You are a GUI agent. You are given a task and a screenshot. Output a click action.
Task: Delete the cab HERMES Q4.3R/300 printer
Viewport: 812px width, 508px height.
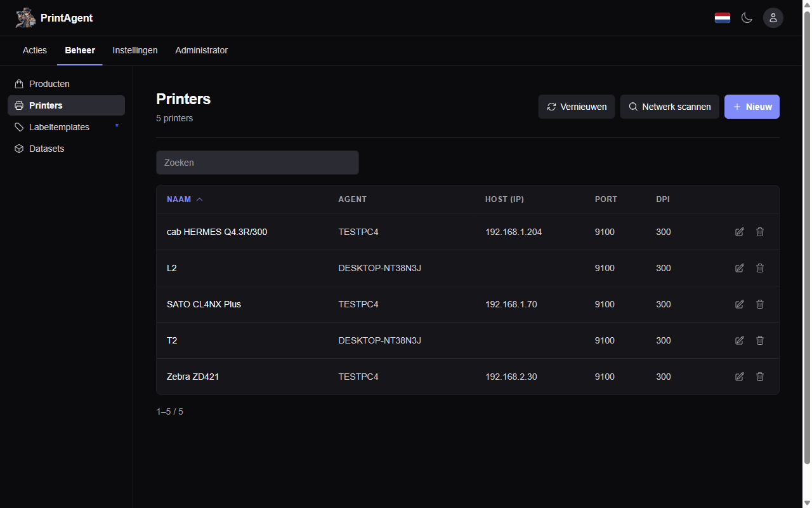[x=760, y=232]
